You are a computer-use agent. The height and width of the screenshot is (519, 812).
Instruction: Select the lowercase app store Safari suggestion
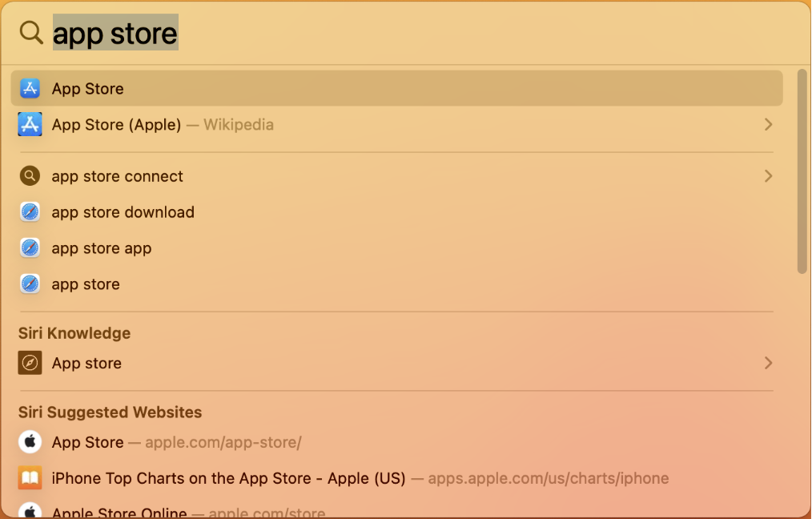coord(86,284)
